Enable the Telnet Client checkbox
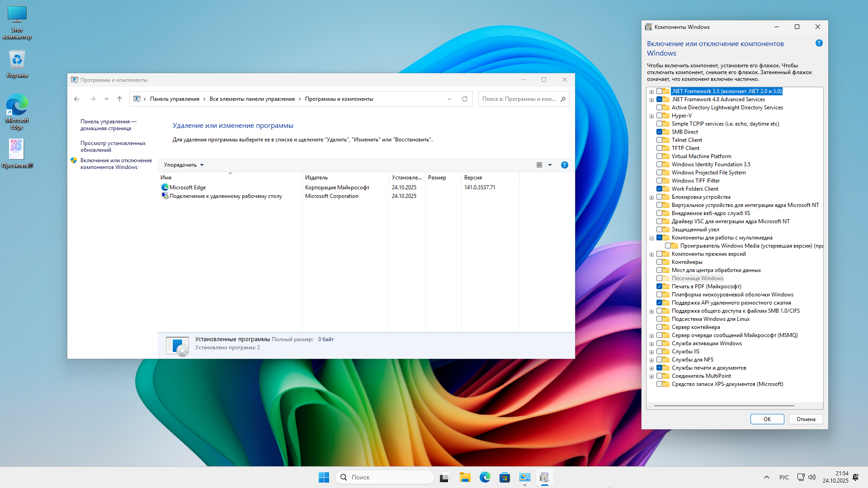 659,140
